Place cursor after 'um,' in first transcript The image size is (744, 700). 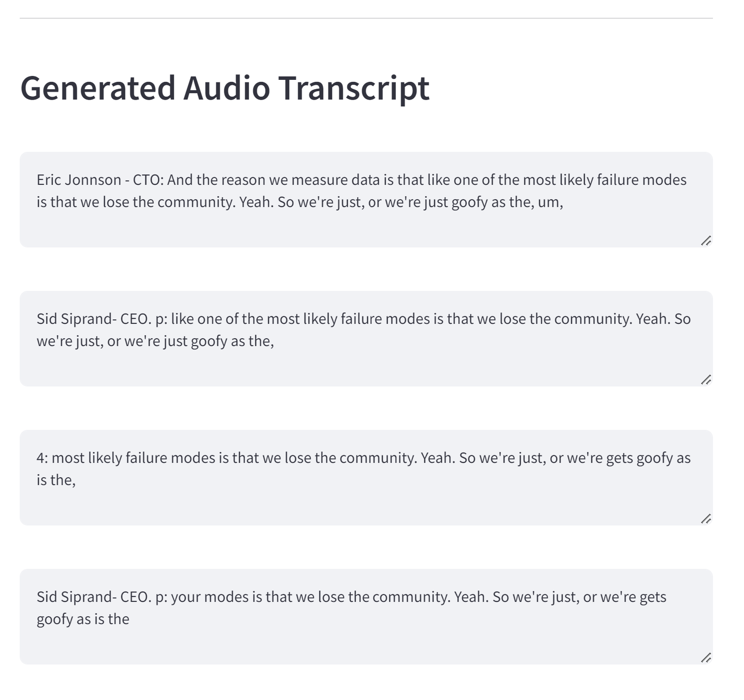pos(564,202)
